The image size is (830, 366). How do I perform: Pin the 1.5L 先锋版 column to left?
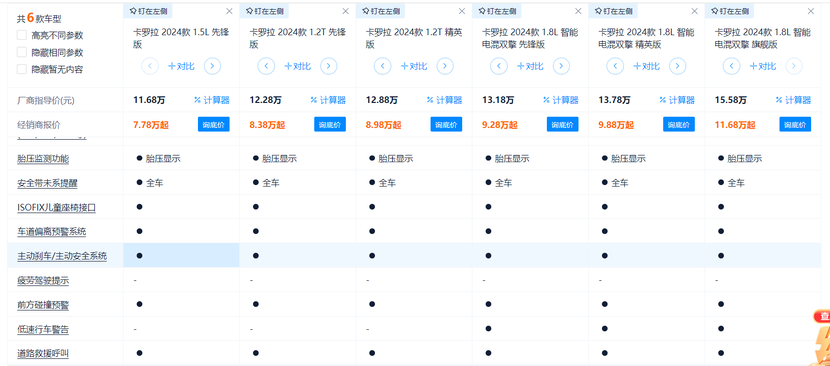[148, 11]
